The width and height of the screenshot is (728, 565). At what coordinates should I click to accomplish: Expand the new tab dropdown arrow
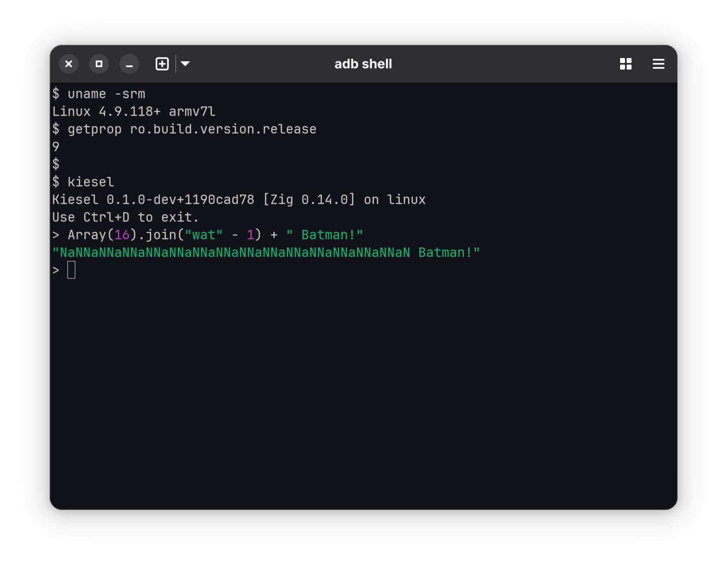point(185,64)
